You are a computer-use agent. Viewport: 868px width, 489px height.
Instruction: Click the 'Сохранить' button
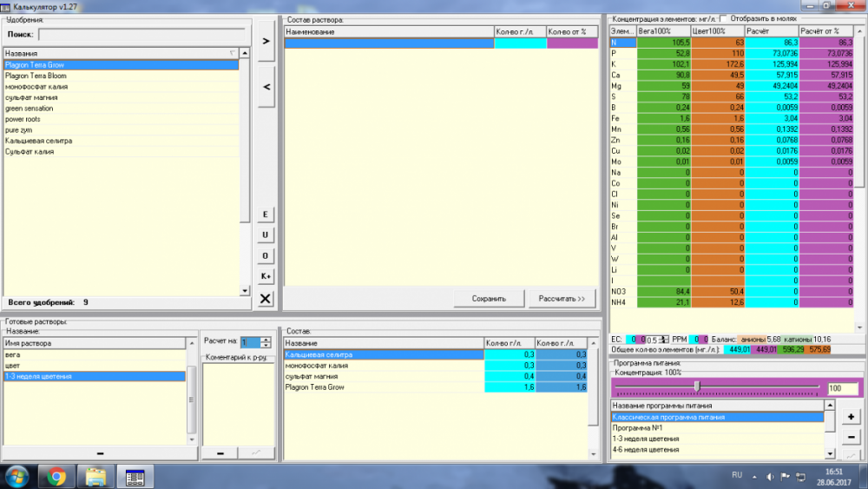(x=489, y=299)
